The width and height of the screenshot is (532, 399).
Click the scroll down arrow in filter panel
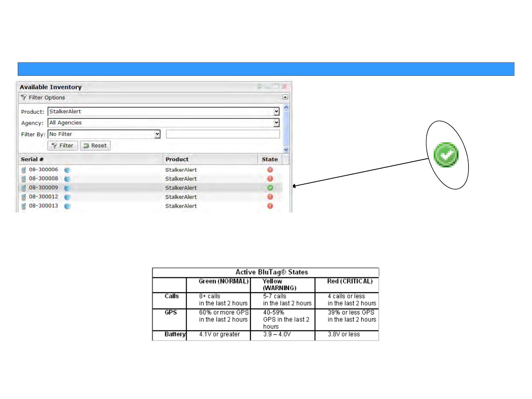pos(286,150)
